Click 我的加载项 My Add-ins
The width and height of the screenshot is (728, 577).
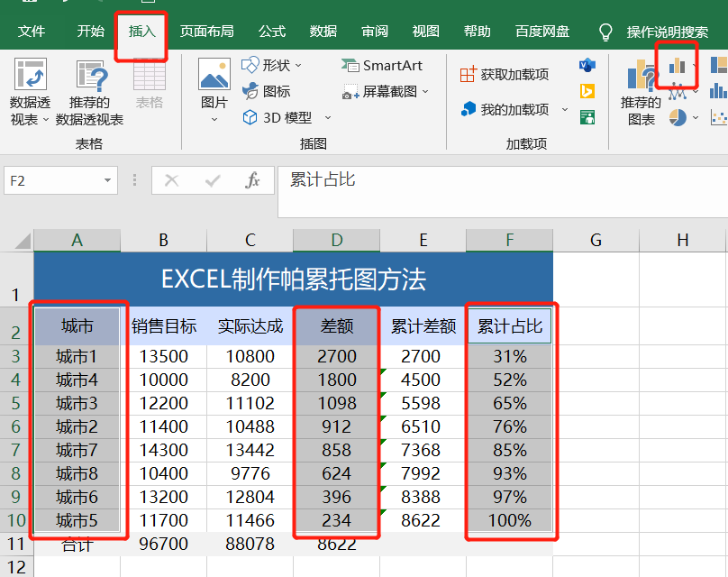coord(505,110)
